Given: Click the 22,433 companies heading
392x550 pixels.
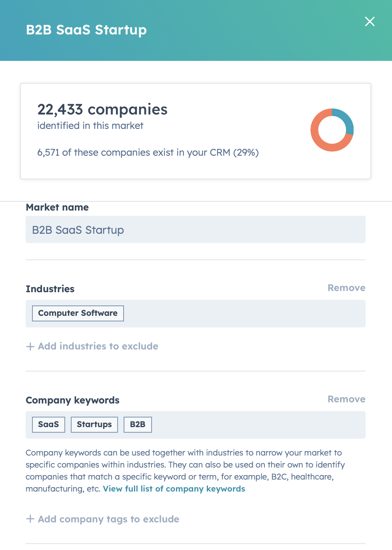Looking at the screenshot, I should tap(102, 109).
